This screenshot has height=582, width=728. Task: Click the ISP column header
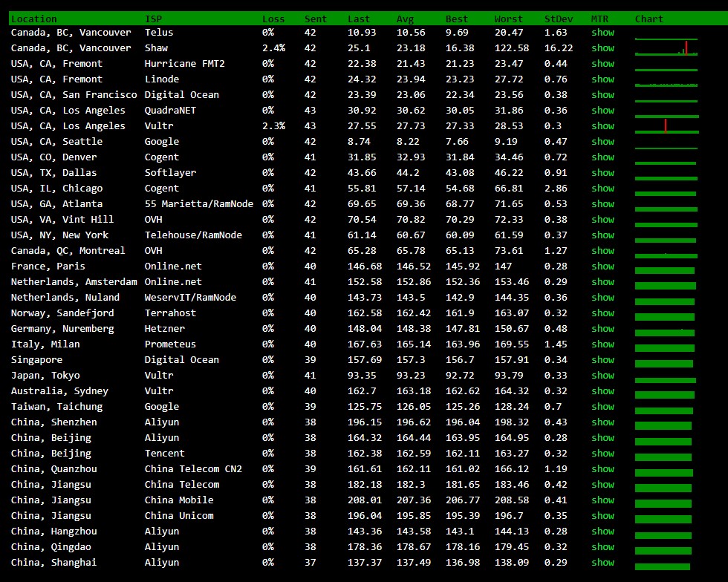point(153,19)
